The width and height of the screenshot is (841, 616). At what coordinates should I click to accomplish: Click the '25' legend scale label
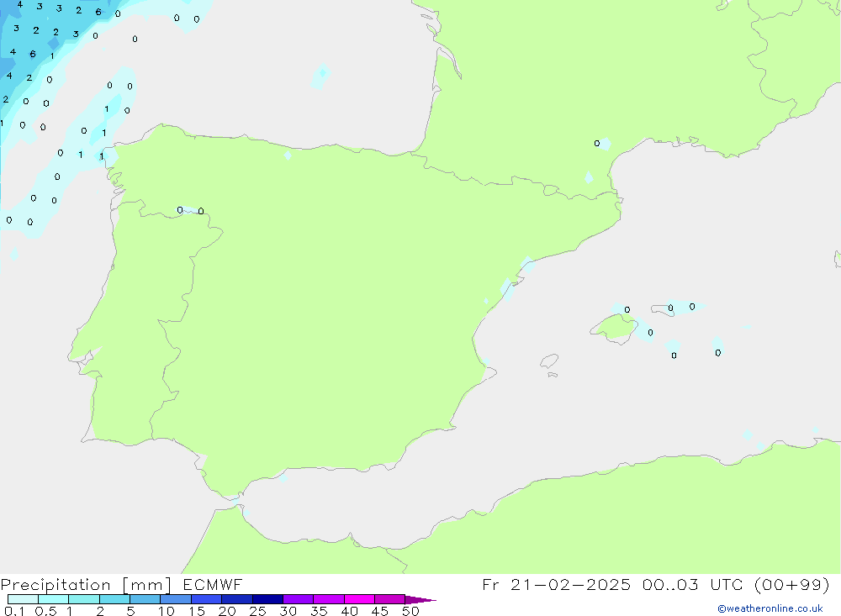258,611
